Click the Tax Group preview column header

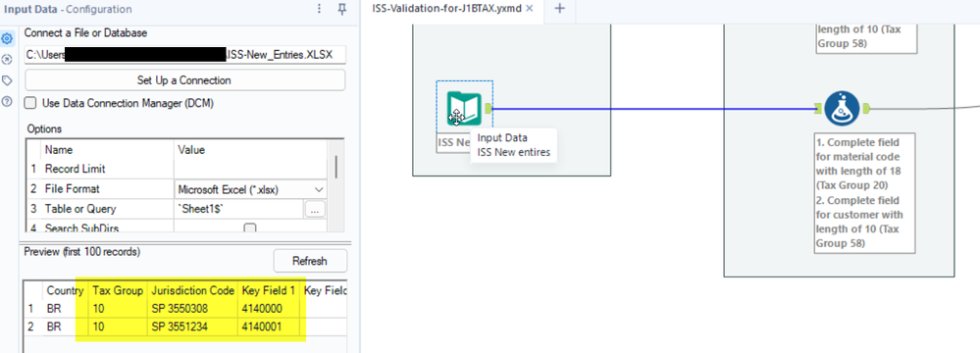[118, 290]
